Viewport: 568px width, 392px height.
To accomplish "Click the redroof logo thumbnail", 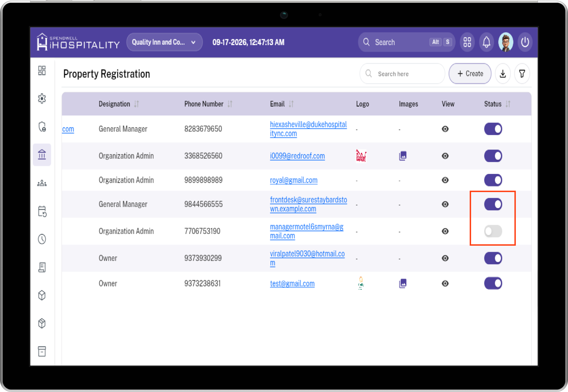I will click(361, 156).
